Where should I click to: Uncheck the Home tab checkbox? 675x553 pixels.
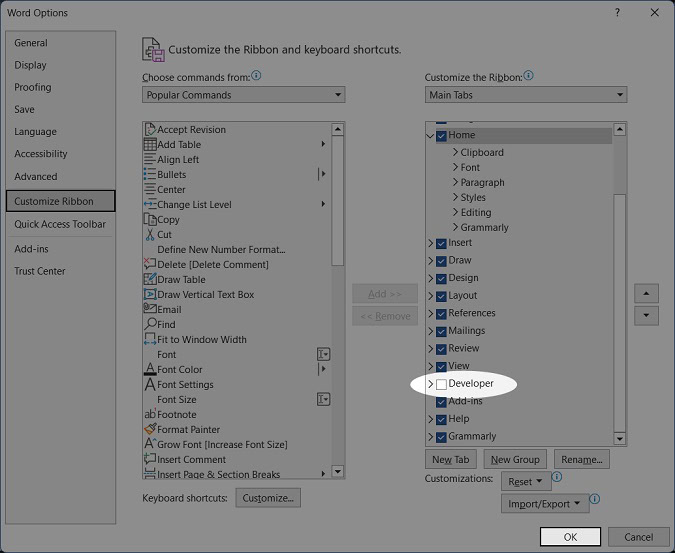click(x=441, y=136)
